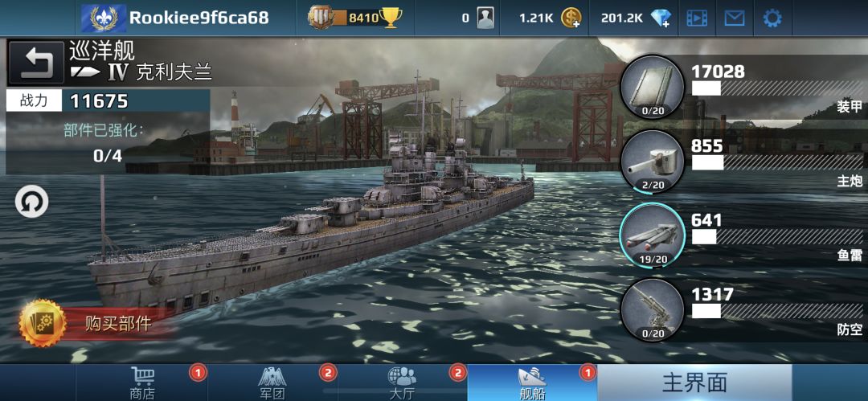Open the player flag avatar
Viewport: 868px width, 401px height.
(x=104, y=18)
